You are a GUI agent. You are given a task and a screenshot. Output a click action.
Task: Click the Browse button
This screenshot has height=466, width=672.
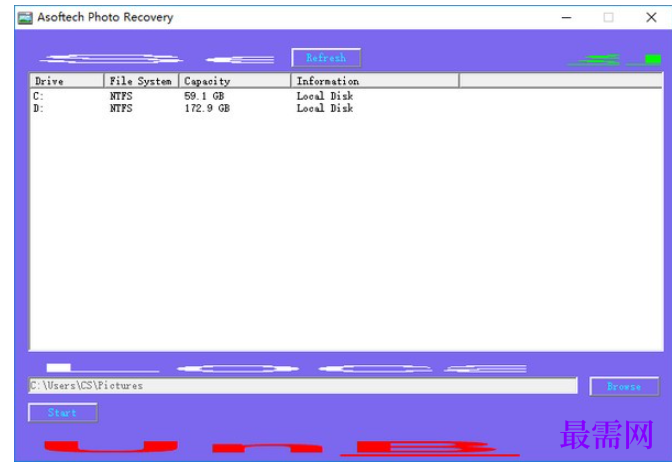(624, 386)
